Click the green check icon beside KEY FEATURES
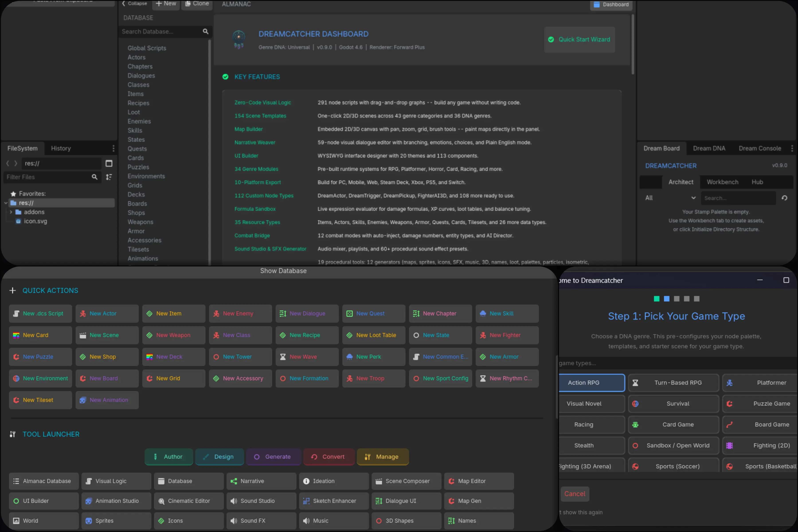Screen dimensions: 798x532 click(x=225, y=77)
